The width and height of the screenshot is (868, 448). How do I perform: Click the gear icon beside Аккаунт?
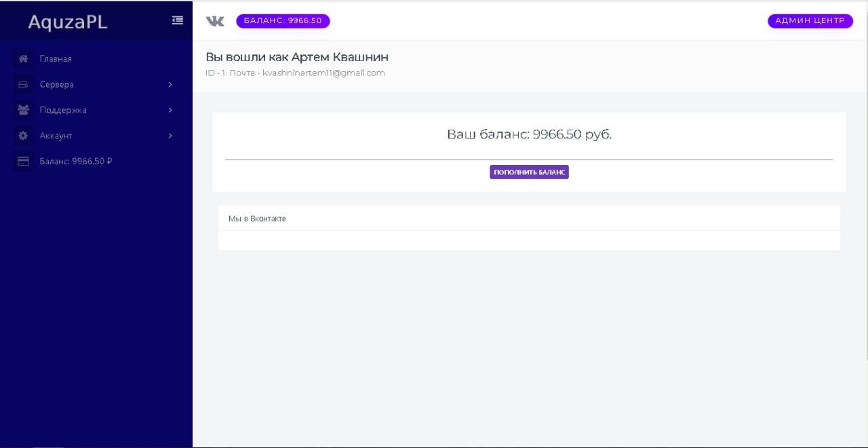pyautogui.click(x=23, y=136)
